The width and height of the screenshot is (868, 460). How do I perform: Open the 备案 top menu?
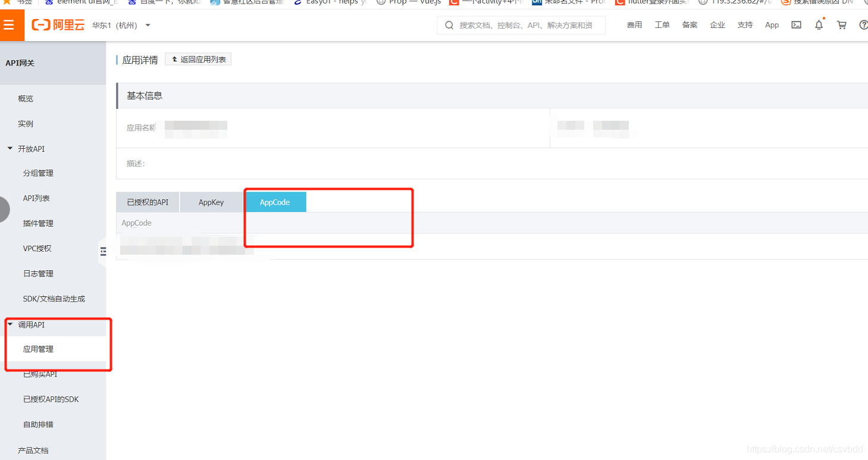coord(690,25)
